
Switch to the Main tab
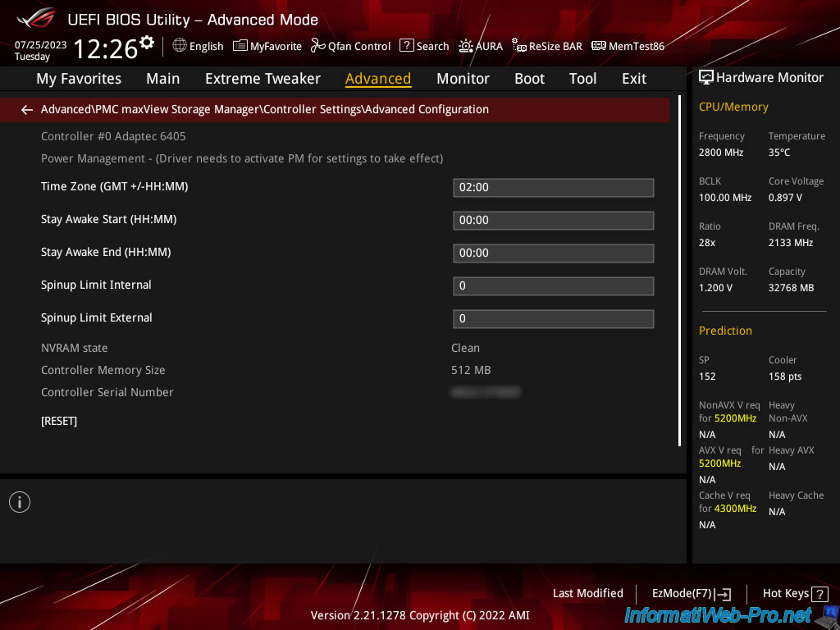163,79
